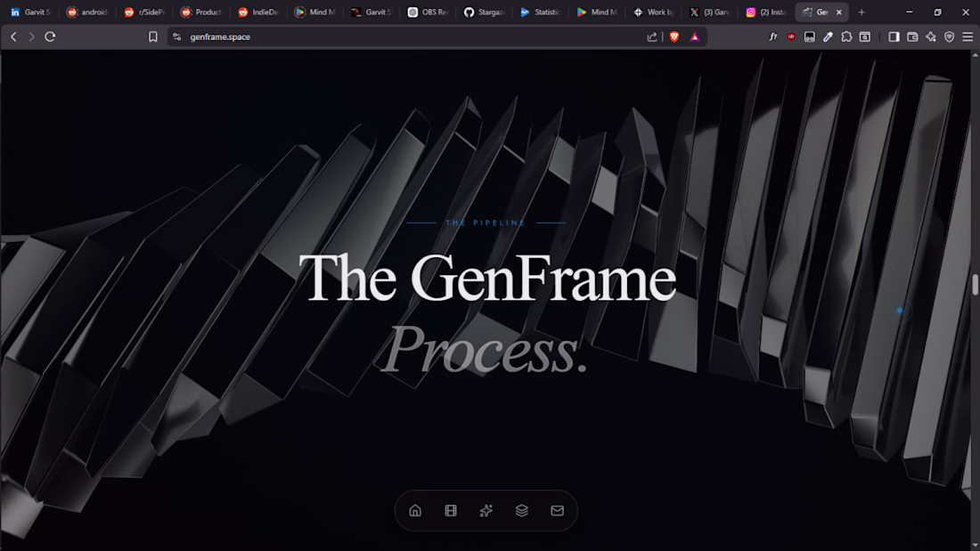The width and height of the screenshot is (980, 551).
Task: Reload the genframe.space page
Action: tap(50, 36)
